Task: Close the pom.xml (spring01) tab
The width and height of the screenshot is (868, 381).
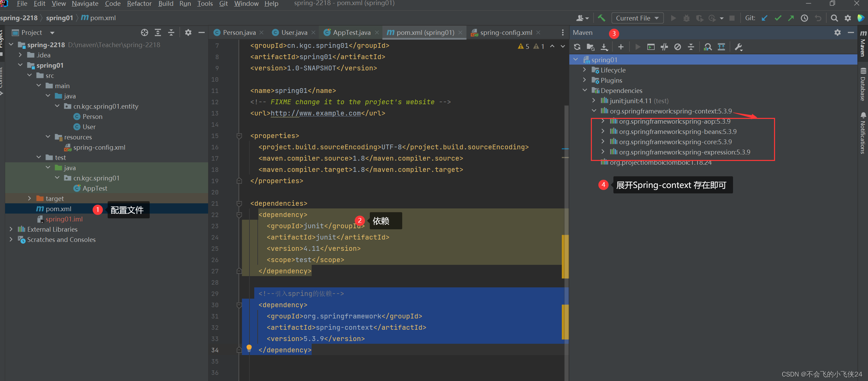Action: [x=460, y=32]
